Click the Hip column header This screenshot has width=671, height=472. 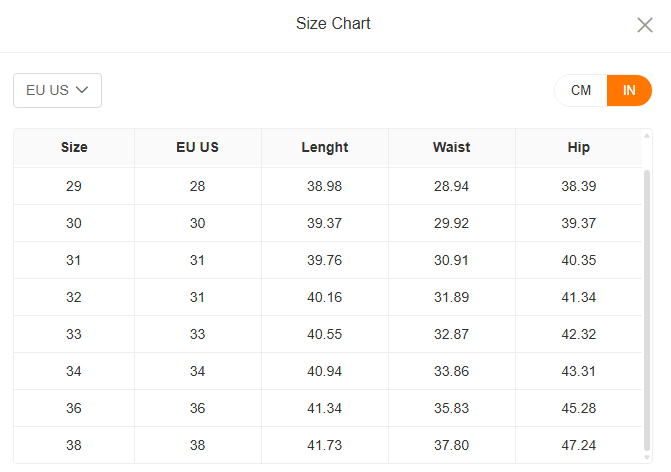[579, 148]
